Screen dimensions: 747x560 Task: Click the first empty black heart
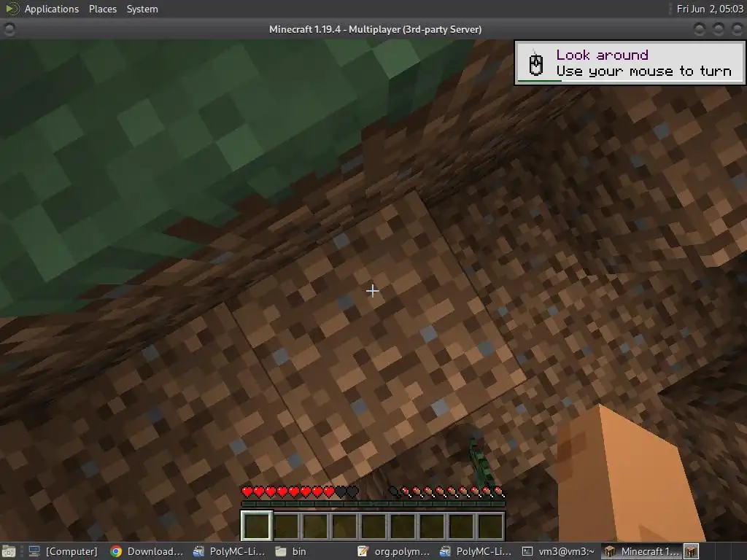341,491
